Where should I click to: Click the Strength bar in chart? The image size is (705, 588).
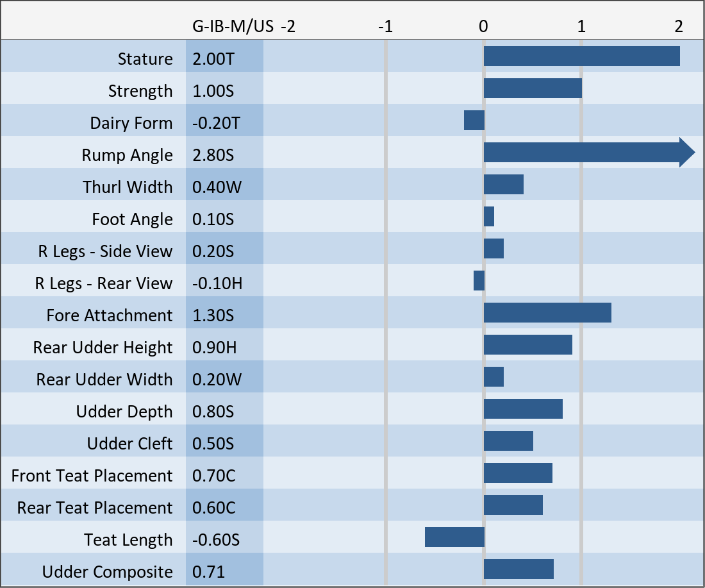click(x=533, y=88)
